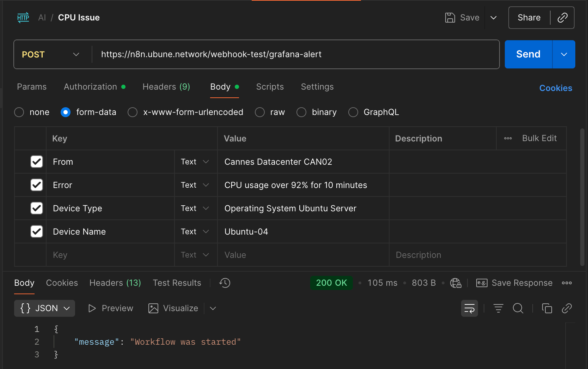This screenshot has width=588, height=369.
Task: Search within the response body
Action: 518,308
